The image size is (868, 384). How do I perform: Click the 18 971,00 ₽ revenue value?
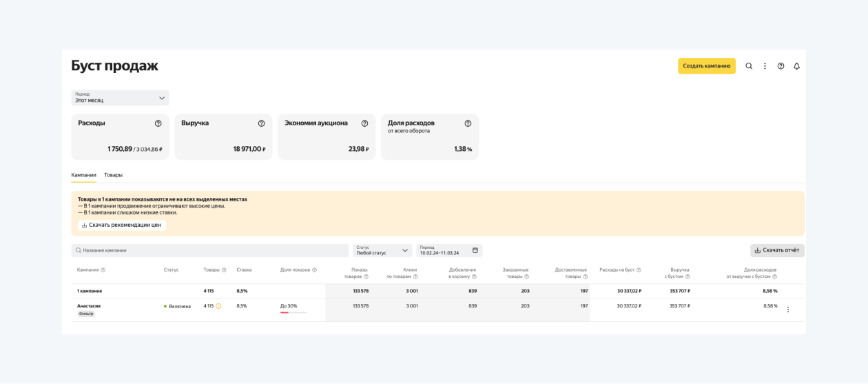coord(249,149)
